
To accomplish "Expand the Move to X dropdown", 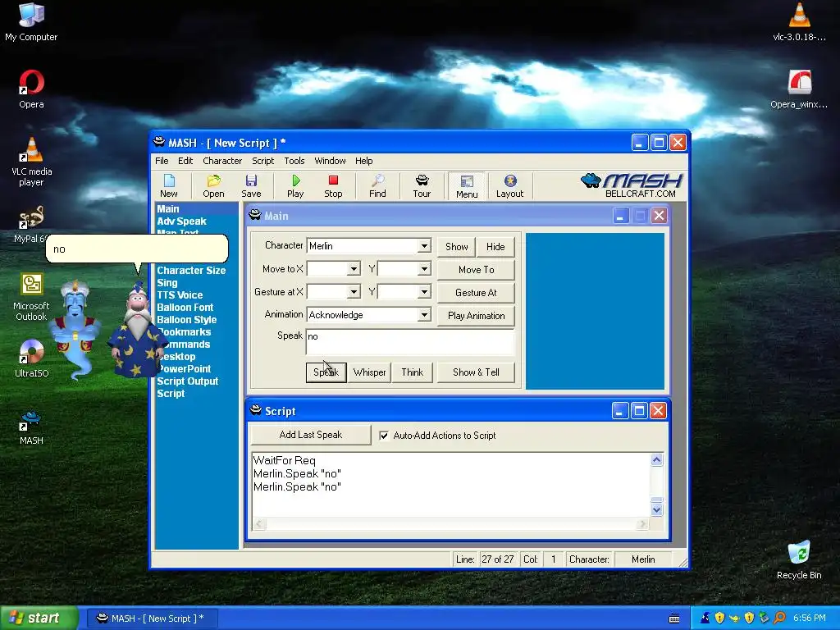I will tap(353, 269).
